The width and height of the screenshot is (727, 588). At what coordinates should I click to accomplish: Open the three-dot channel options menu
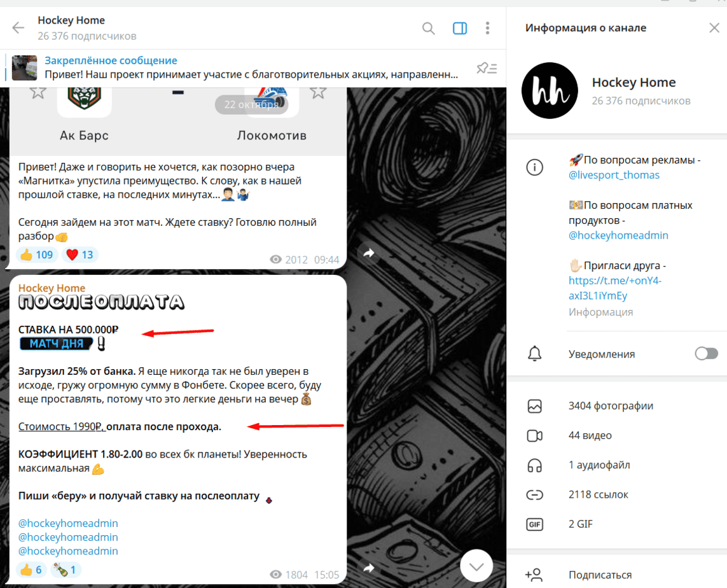coord(487,28)
